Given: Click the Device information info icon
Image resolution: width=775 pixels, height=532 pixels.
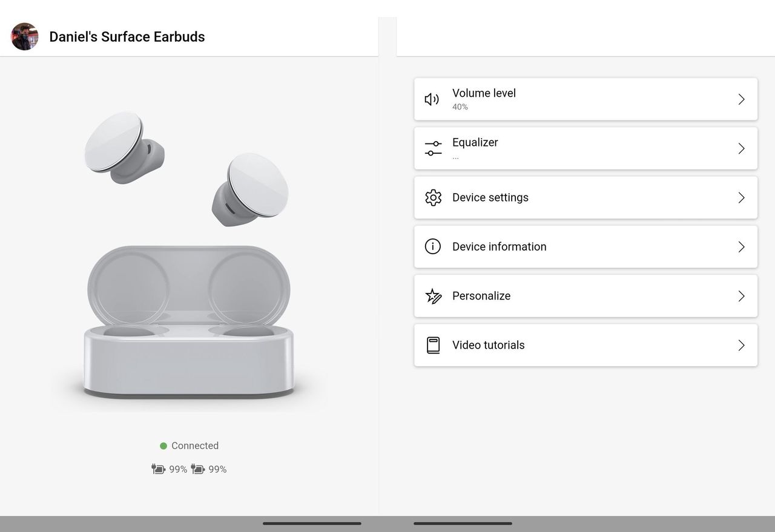Looking at the screenshot, I should 433,246.
